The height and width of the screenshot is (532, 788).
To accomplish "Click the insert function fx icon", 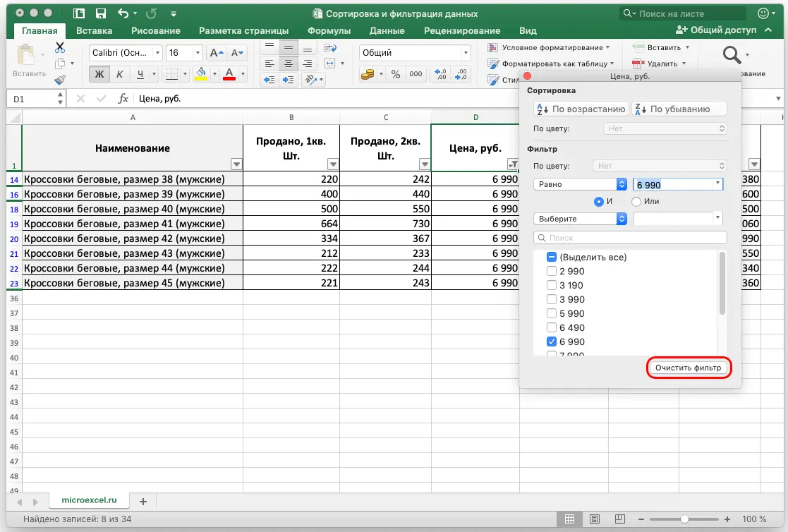I will click(x=123, y=99).
